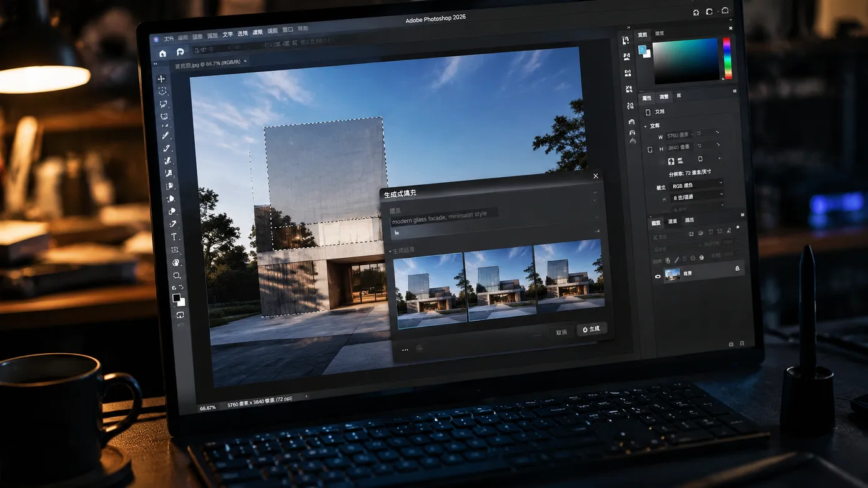Collapse the generated results section
868x488 pixels.
391,250
